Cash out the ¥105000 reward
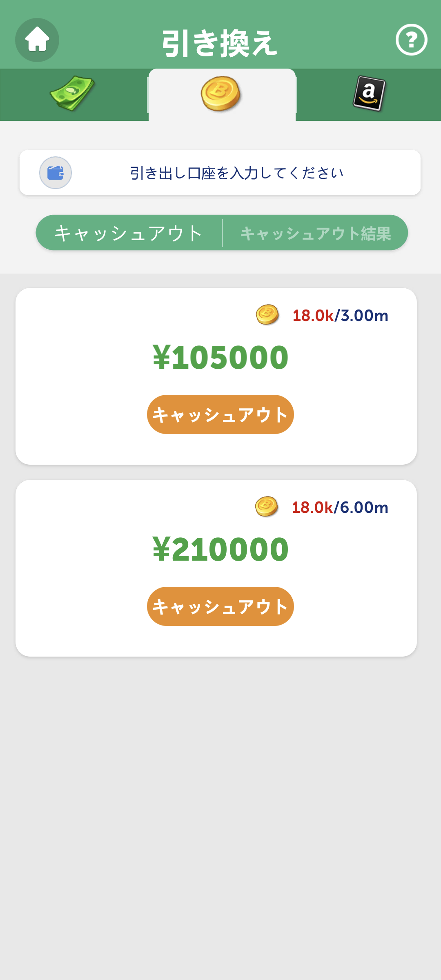Image resolution: width=441 pixels, height=980 pixels. pos(220,414)
